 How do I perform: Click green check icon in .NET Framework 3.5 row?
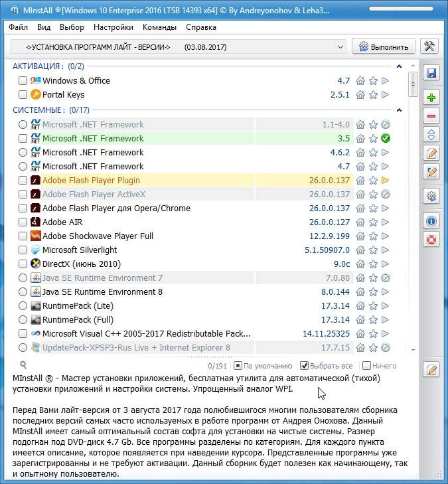click(x=386, y=138)
